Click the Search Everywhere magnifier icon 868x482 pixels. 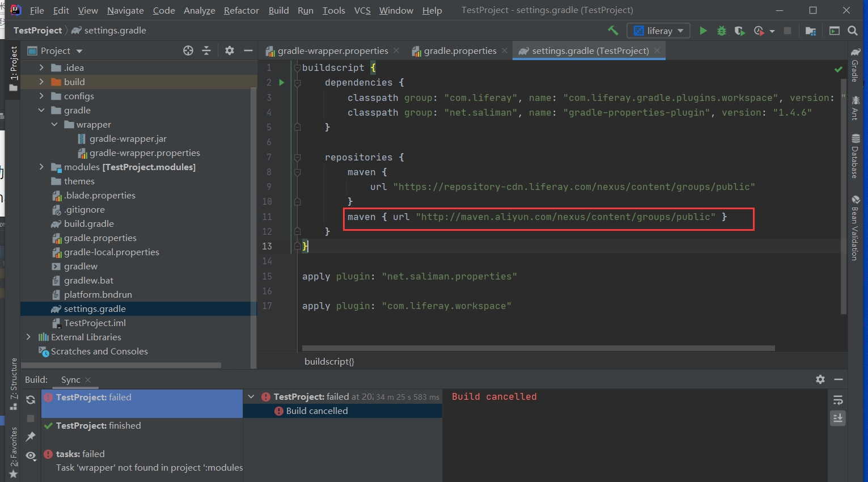click(853, 31)
